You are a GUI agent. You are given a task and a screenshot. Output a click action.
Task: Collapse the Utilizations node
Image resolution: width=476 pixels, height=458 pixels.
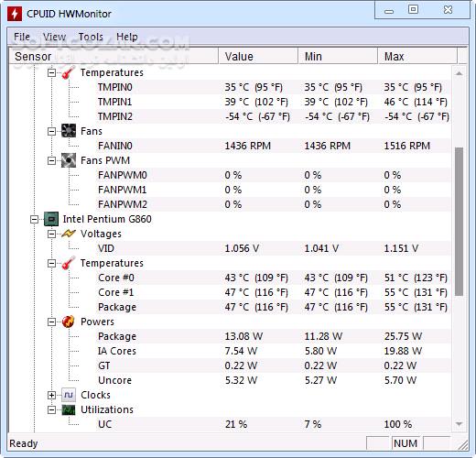click(52, 409)
